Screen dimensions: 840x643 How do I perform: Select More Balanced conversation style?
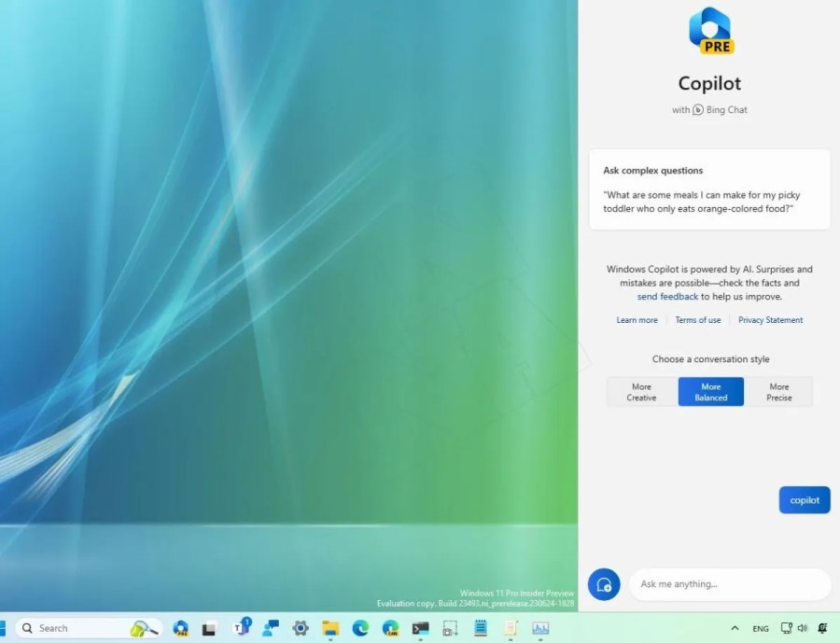point(711,392)
